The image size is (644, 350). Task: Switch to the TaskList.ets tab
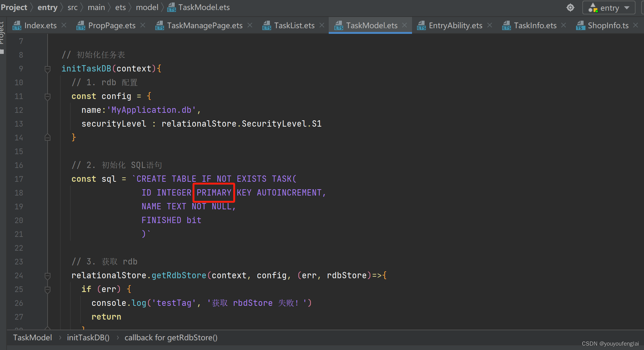tap(294, 25)
